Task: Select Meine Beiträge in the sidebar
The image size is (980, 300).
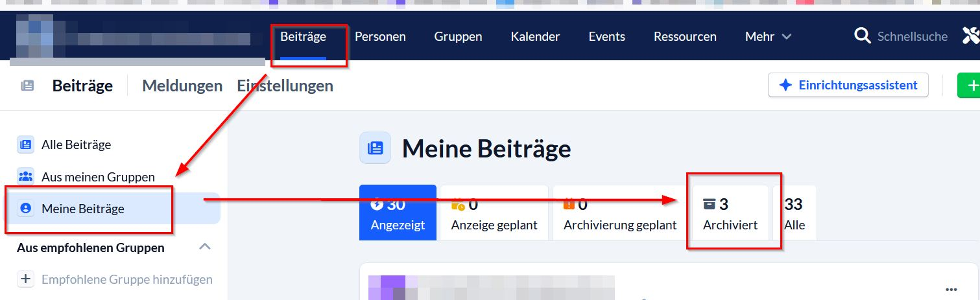Action: click(113, 209)
